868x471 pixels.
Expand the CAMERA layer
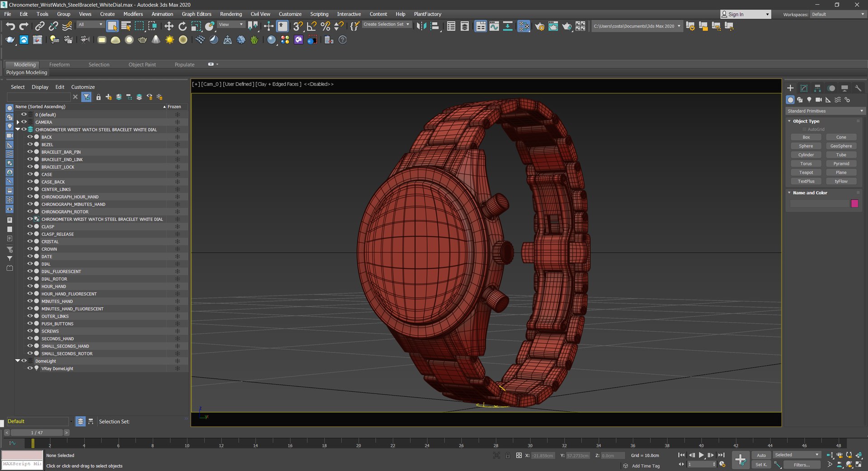18,122
